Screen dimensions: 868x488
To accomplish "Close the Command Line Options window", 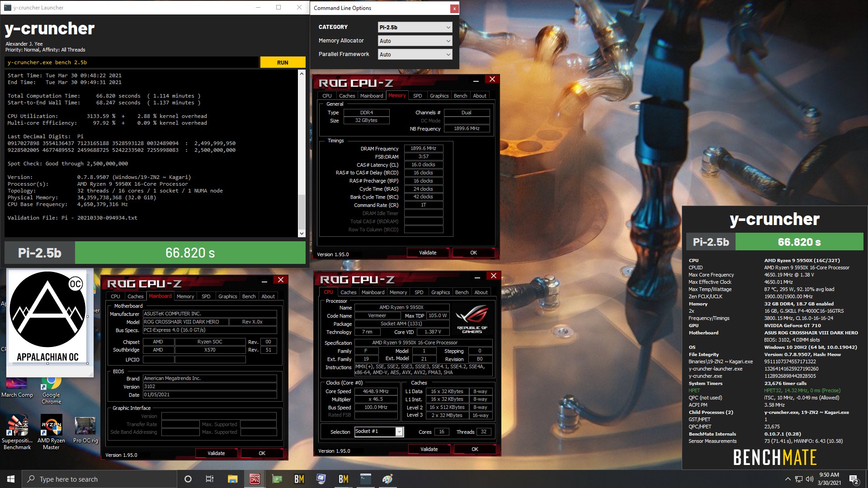I will point(454,8).
